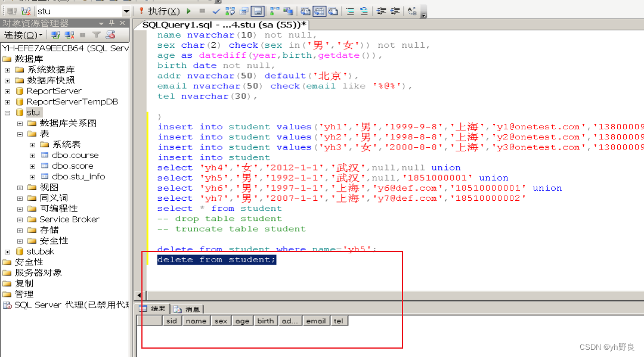Image resolution: width=644 pixels, height=357 pixels.
Task: Decrease the indent of selected lines
Action: click(x=381, y=11)
